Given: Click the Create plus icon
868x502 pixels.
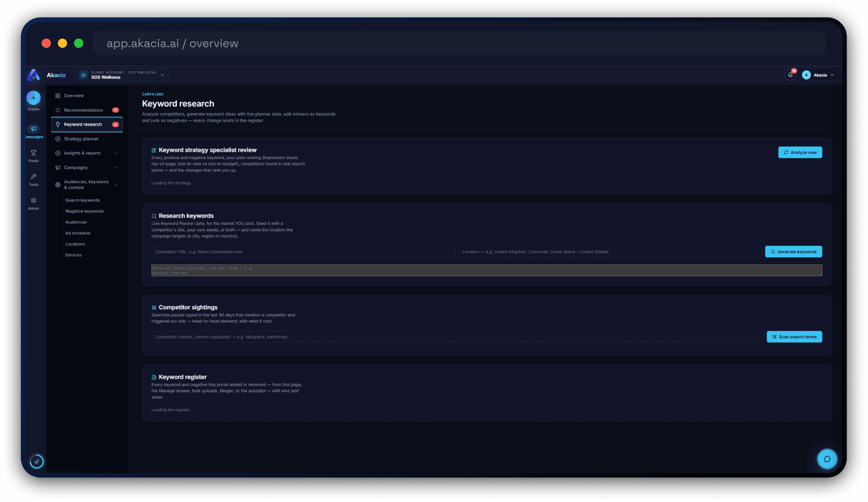Looking at the screenshot, I should tap(33, 98).
